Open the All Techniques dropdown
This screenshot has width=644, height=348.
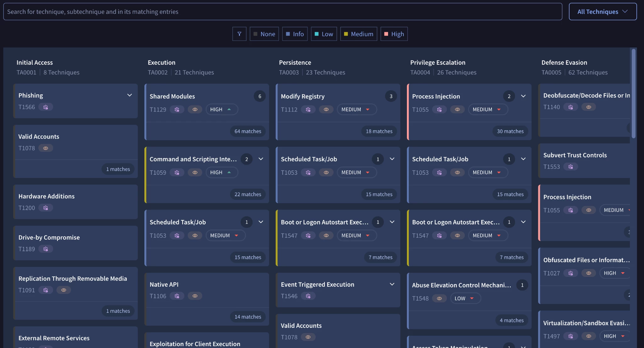click(x=602, y=12)
